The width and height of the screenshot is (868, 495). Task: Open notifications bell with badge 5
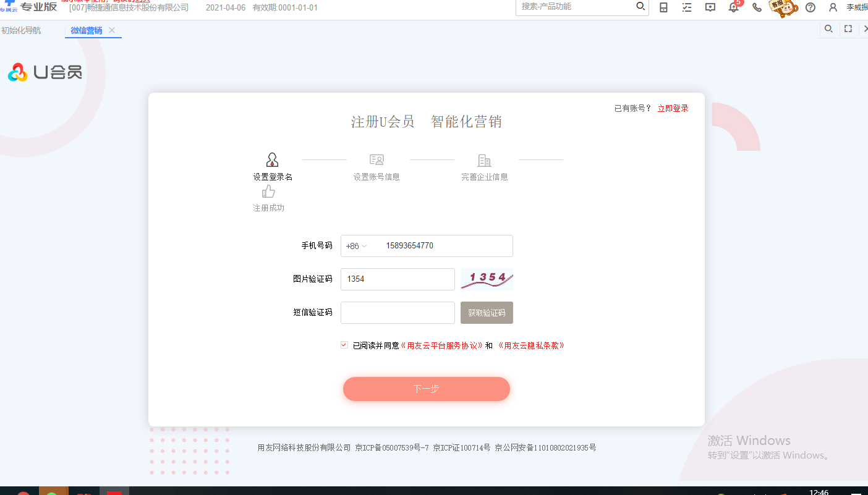(x=734, y=7)
